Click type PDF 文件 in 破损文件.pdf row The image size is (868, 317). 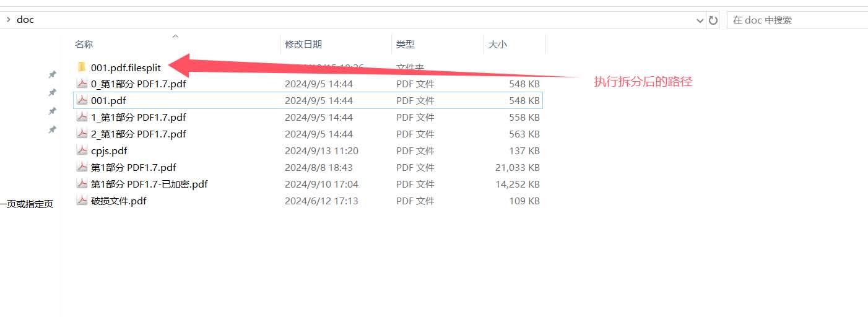pyautogui.click(x=415, y=201)
